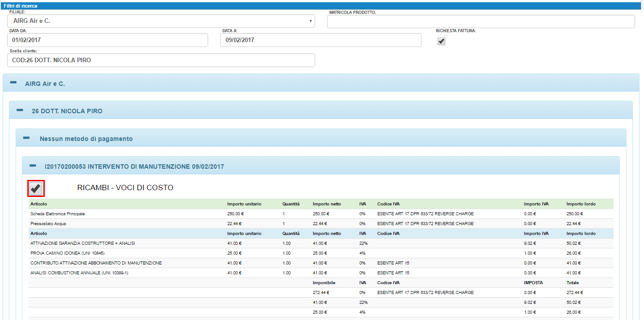Screen dimensions: 644x320
Task: Click the Importo lordo of Scheda Elettronica Principale
Action: (x=574, y=214)
